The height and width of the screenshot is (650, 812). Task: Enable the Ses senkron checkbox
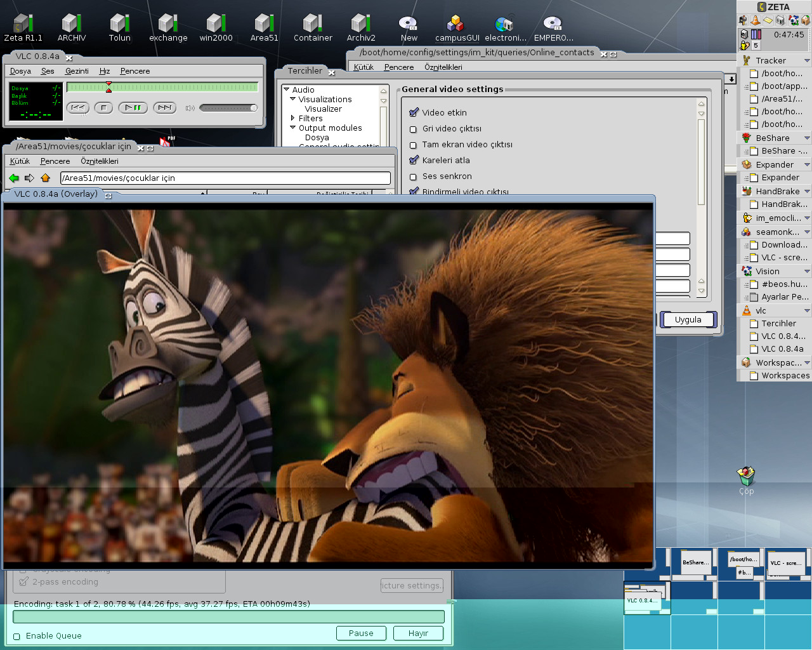coord(413,176)
